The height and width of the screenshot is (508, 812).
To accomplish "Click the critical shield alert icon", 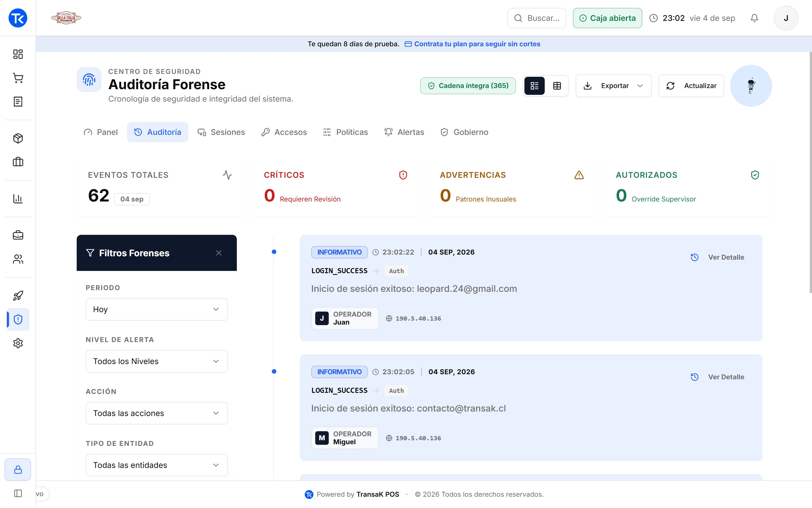I will pyautogui.click(x=403, y=175).
